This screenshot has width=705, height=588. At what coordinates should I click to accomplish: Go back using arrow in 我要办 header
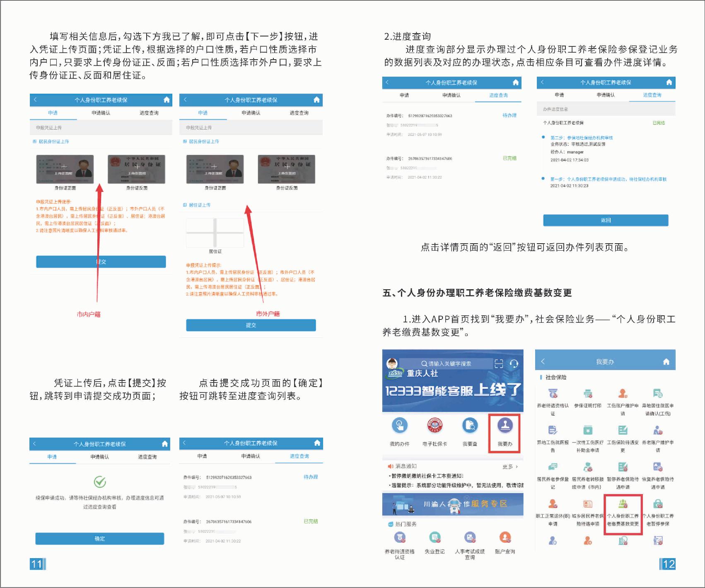click(543, 361)
